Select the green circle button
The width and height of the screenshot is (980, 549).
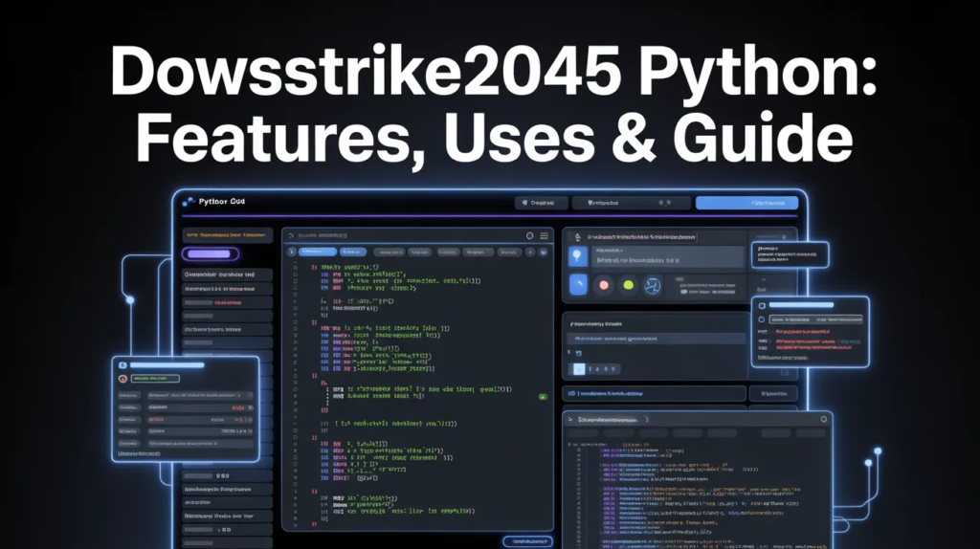(629, 285)
